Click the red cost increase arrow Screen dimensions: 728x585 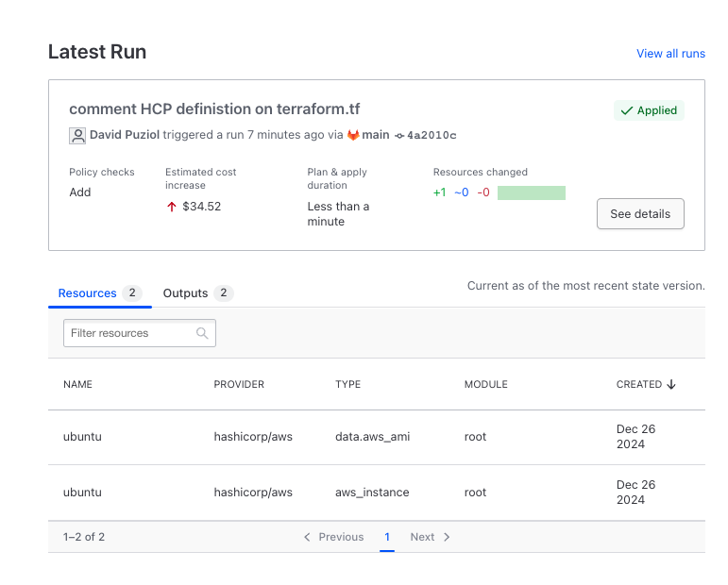click(172, 207)
